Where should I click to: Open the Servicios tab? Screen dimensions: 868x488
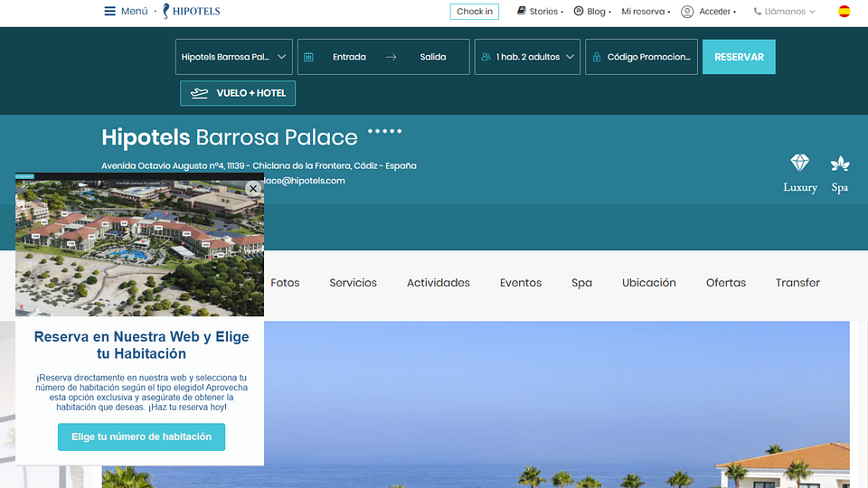point(354,283)
